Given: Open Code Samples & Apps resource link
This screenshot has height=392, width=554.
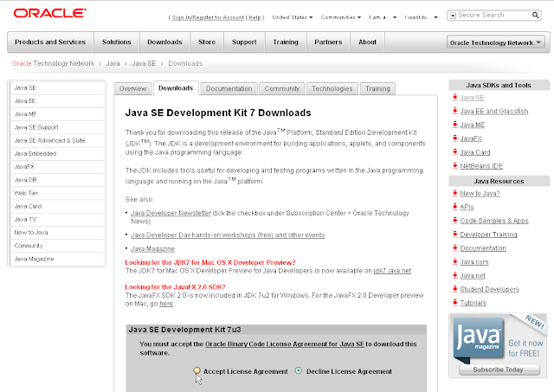Looking at the screenshot, I should point(494,221).
